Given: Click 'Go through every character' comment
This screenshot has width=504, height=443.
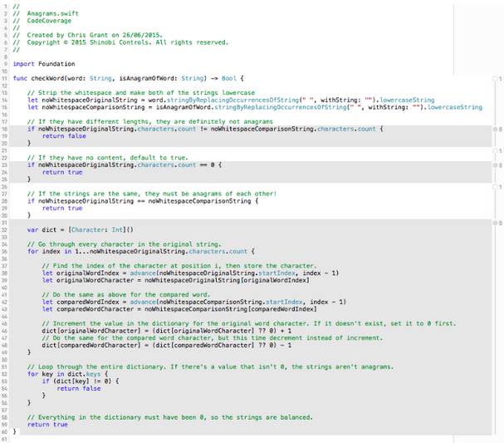Looking at the screenshot, I should point(125,244).
